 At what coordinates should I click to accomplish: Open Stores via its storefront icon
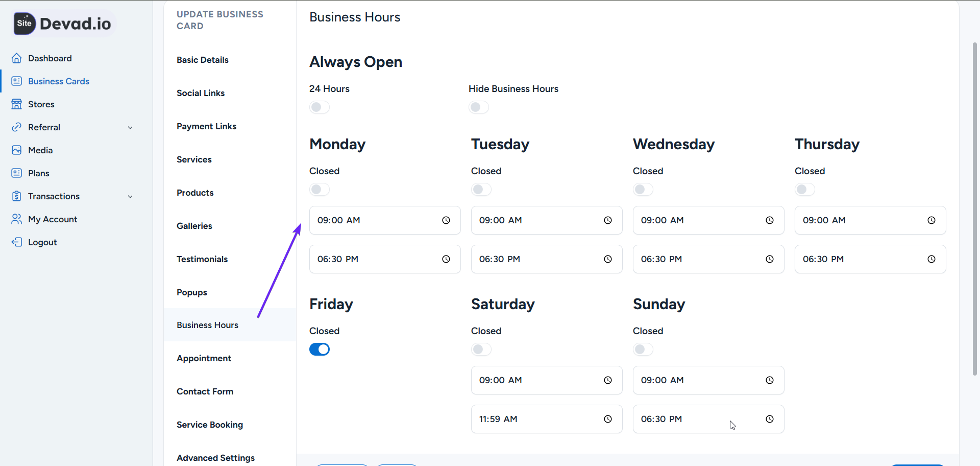pyautogui.click(x=17, y=104)
